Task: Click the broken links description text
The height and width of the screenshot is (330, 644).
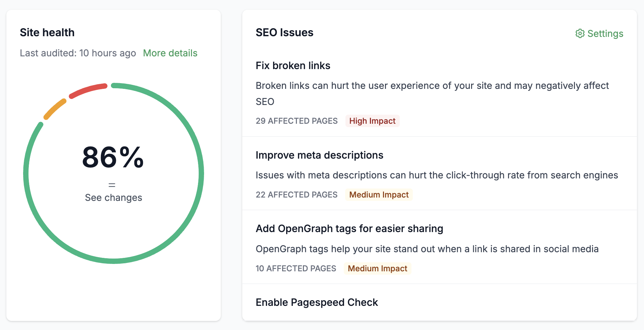Action: click(x=432, y=93)
